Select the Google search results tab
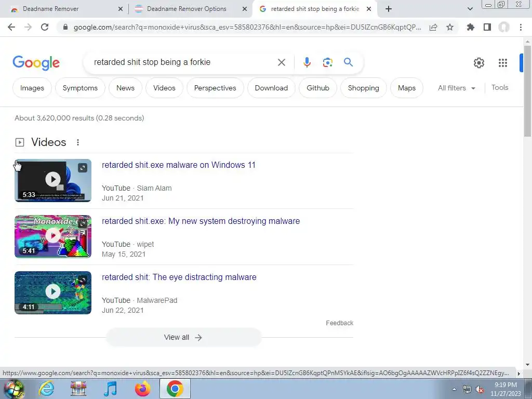 click(314, 9)
